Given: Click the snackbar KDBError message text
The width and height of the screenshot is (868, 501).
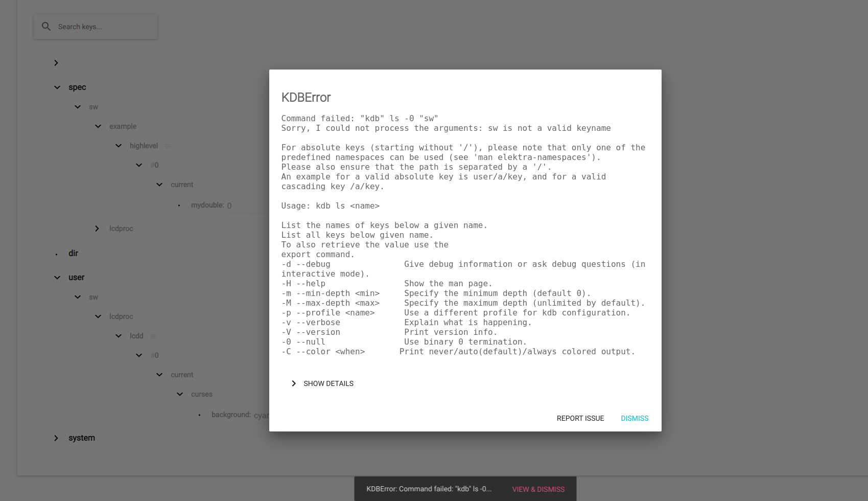Looking at the screenshot, I should 429,489.
